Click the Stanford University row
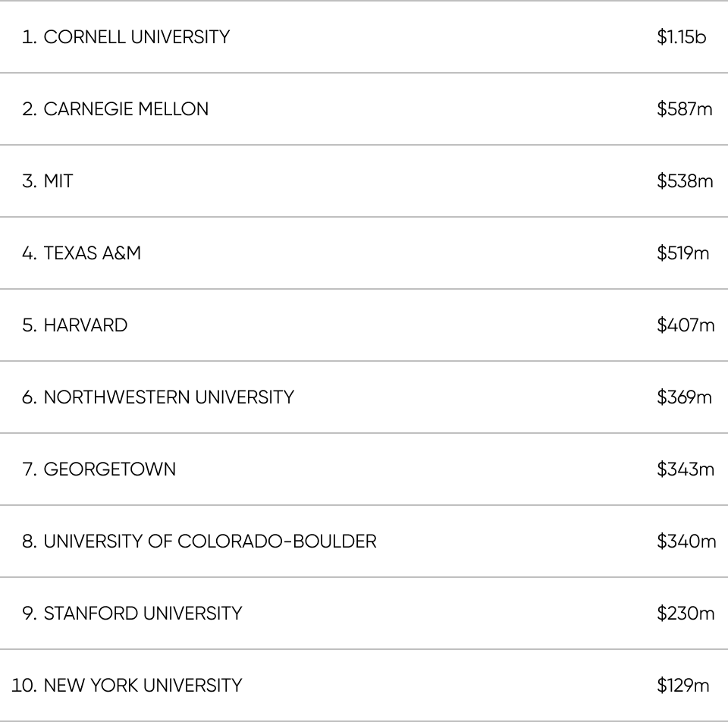Screen dimensions: 728x722 click(364, 614)
